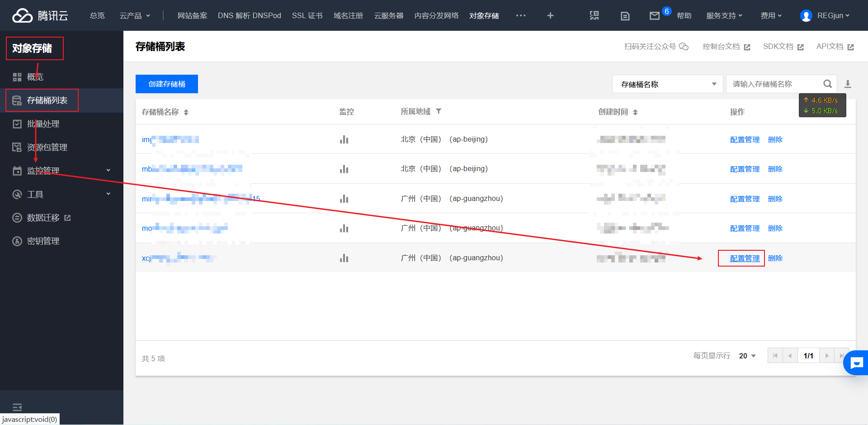Open monitoring chart for mir bucket

[344, 199]
